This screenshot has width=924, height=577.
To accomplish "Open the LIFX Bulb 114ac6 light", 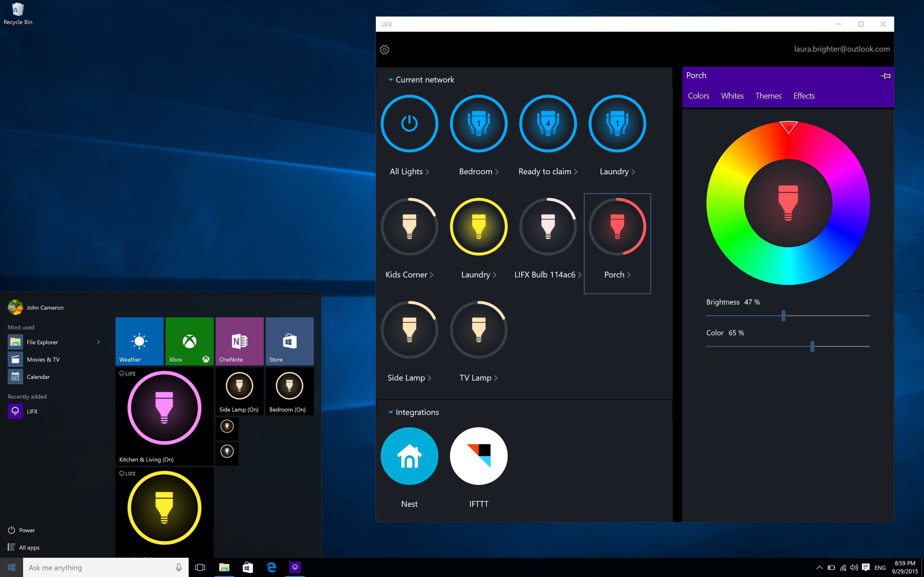I will tap(547, 227).
